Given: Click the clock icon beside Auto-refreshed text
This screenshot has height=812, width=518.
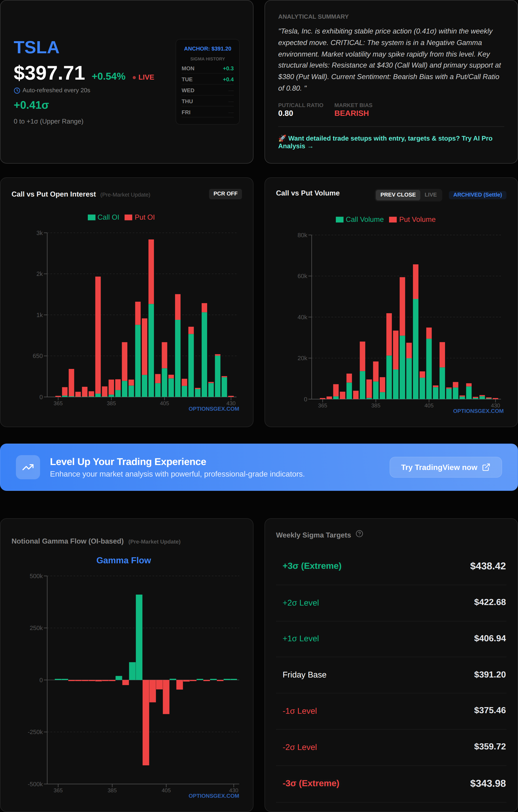Looking at the screenshot, I should [x=17, y=90].
